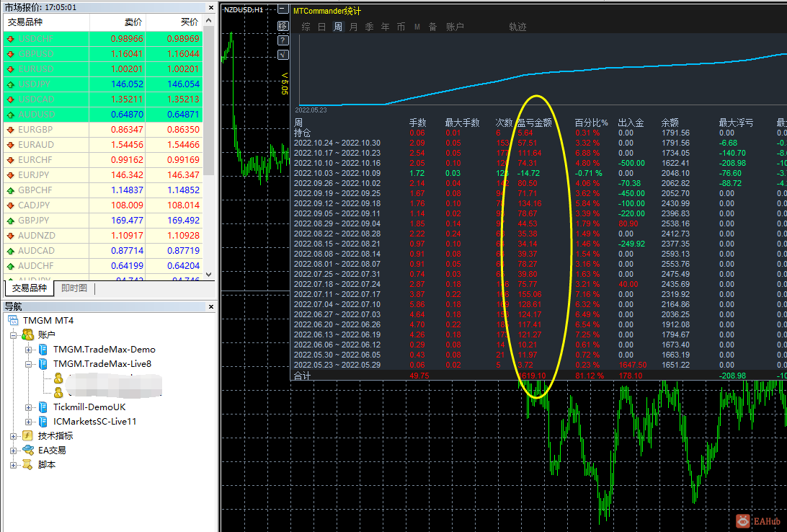Switch to the 季 quarterly statistics tab
This screenshot has height=532, width=787.
pyautogui.click(x=370, y=27)
